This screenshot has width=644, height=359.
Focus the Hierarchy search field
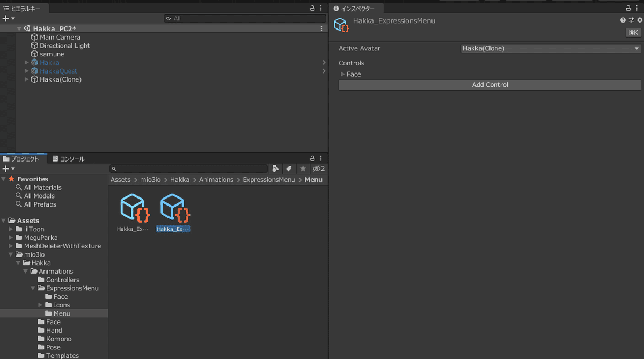coord(244,18)
